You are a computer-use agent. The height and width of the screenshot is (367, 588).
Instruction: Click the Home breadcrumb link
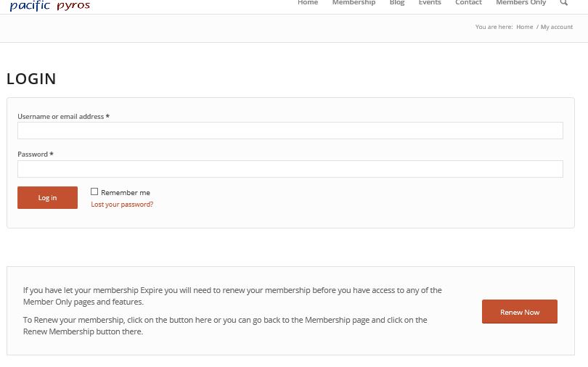[524, 27]
